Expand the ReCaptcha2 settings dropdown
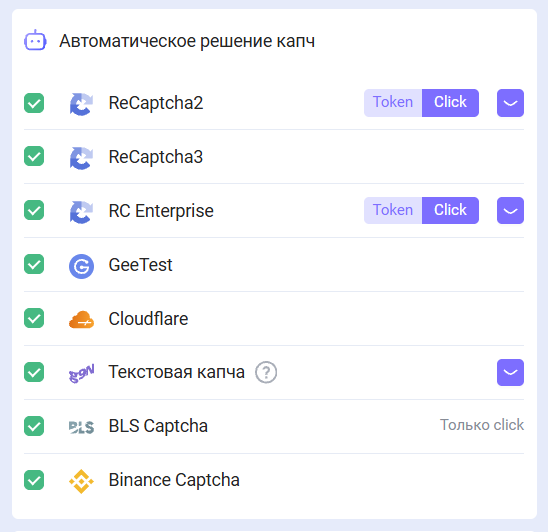Viewport: 548px width, 532px height. click(510, 103)
